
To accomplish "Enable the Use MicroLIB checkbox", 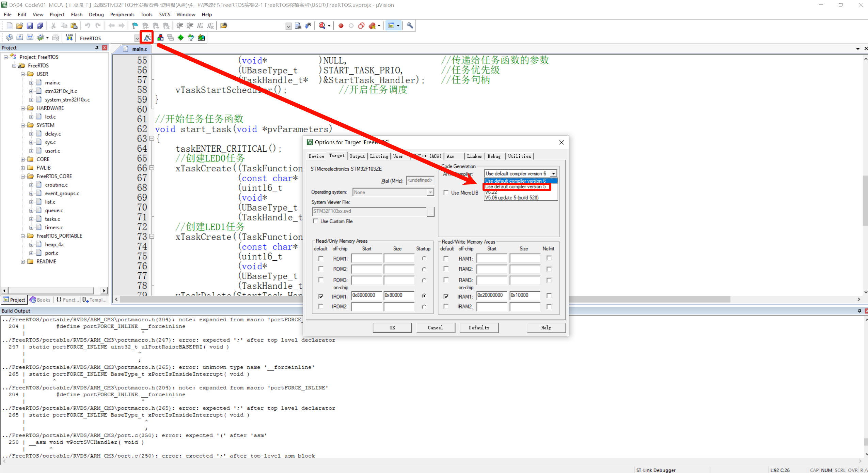I will tap(446, 193).
